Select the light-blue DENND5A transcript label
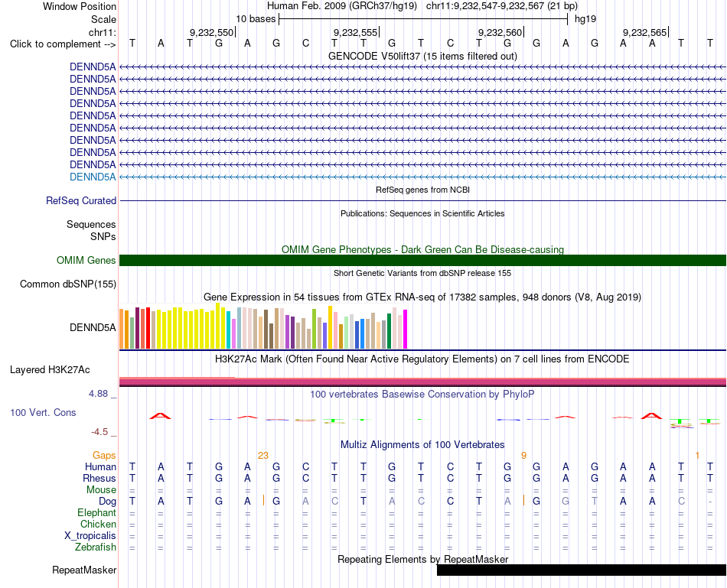Screen dimensions: 727x588 pos(93,177)
